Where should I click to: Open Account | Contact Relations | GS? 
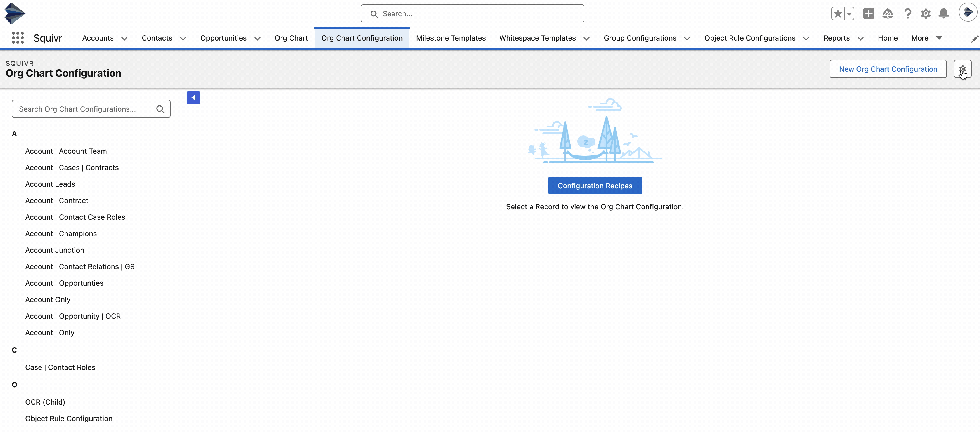coord(80,267)
